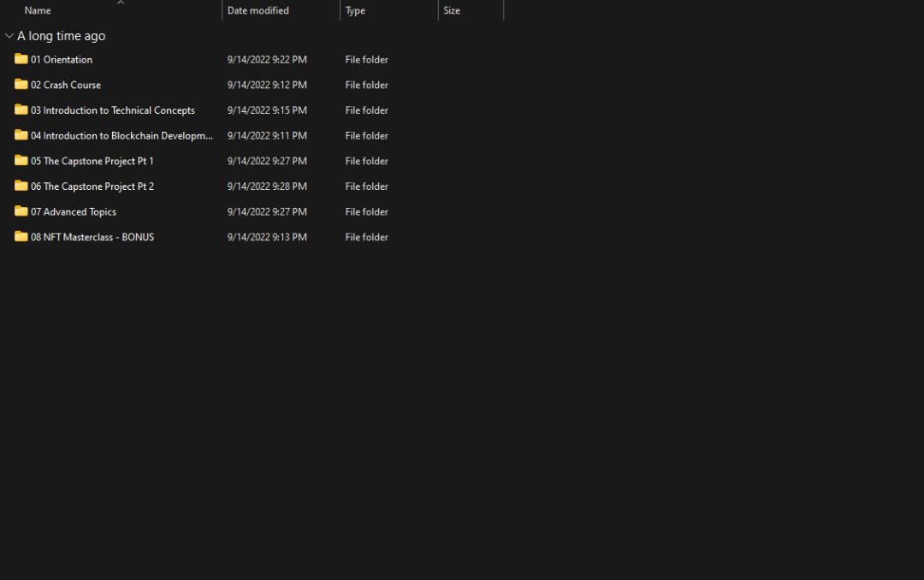
Task: Click the sort arrow above the Name column
Action: click(x=121, y=3)
